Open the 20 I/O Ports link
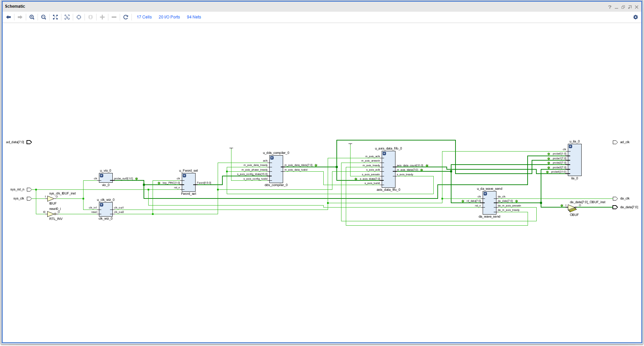Viewport: 644px width, 346px height. [x=169, y=17]
